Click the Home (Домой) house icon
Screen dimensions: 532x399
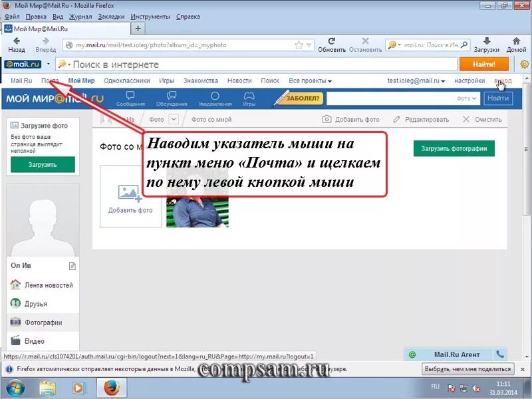517,41
